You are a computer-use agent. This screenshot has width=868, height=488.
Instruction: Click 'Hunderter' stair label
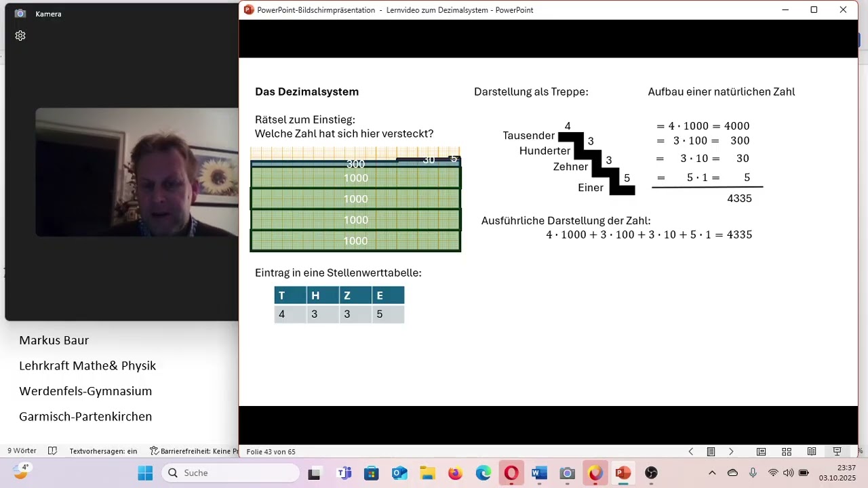coord(545,151)
